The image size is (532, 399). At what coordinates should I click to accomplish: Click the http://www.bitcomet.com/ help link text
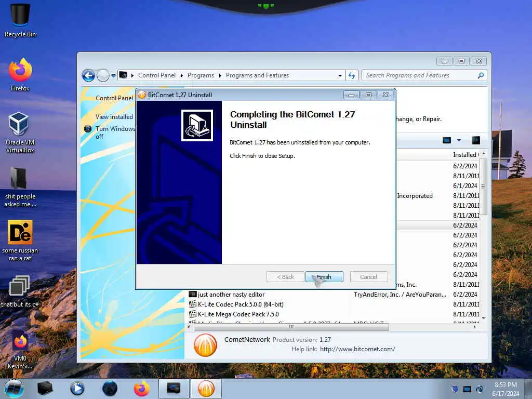(357, 349)
